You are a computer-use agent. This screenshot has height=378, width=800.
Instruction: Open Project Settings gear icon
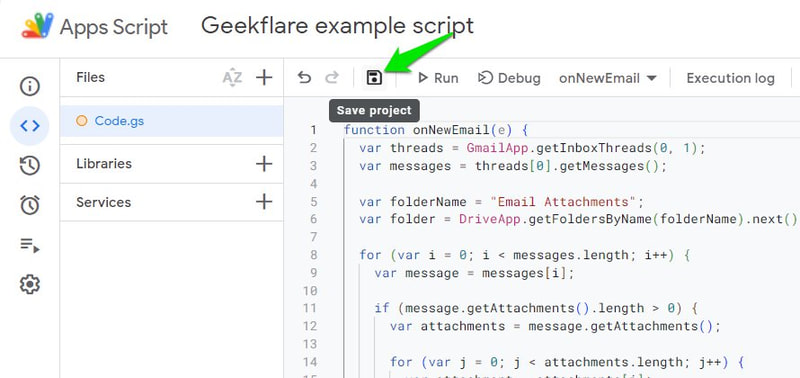tap(30, 284)
